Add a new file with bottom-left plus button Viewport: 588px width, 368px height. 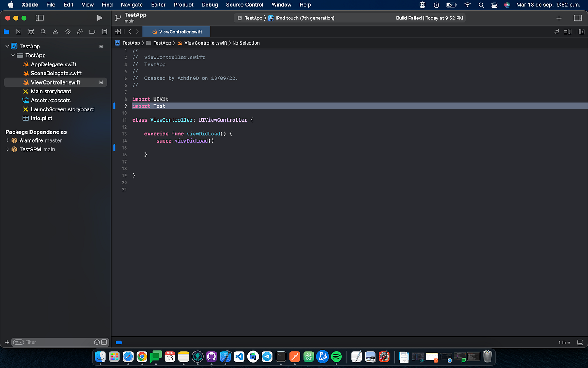click(7, 342)
